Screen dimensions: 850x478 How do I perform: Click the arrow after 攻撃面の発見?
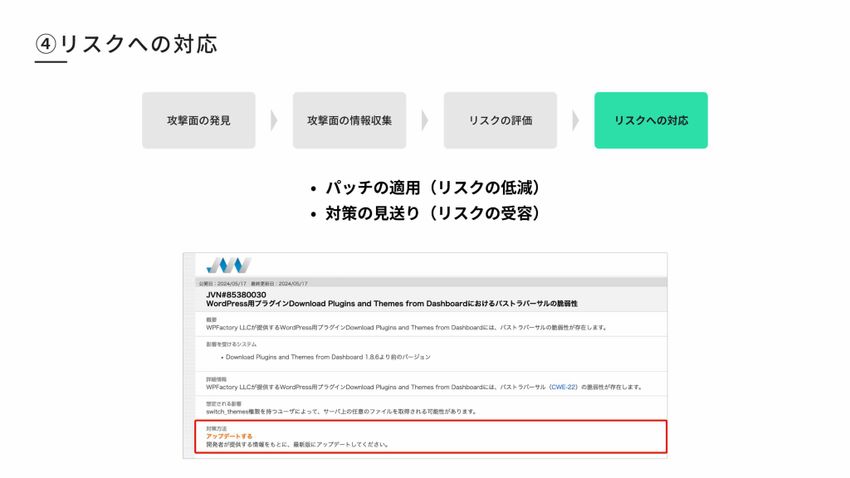(x=274, y=120)
